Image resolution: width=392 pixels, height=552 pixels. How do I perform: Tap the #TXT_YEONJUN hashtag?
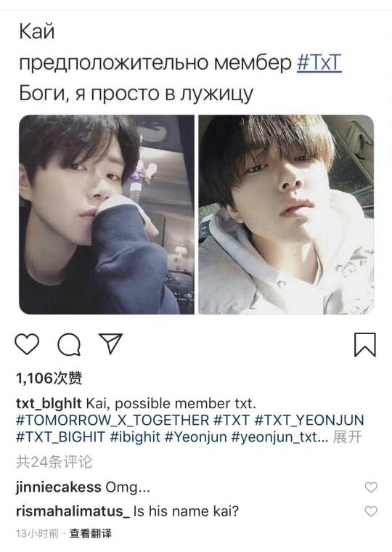pos(309,421)
